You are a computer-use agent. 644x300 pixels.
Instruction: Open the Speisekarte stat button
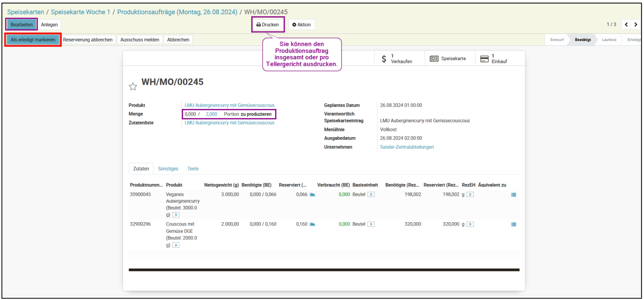click(448, 58)
